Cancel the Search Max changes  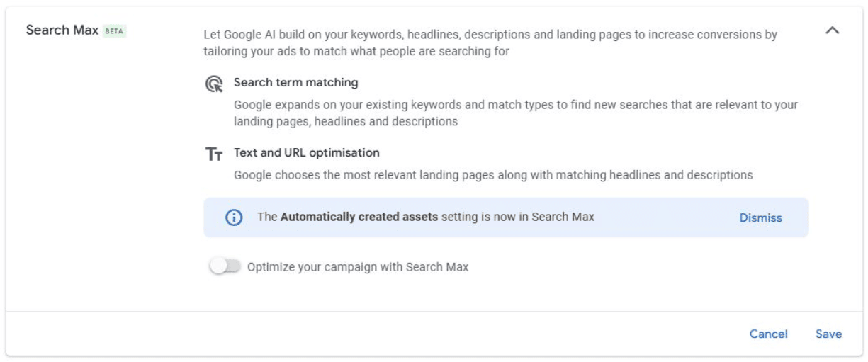[x=768, y=334]
